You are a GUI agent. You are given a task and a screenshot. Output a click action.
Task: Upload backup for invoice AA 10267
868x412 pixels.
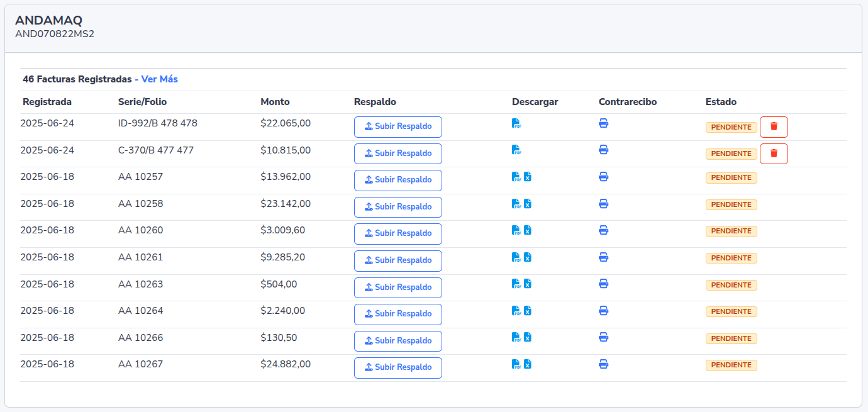click(398, 368)
